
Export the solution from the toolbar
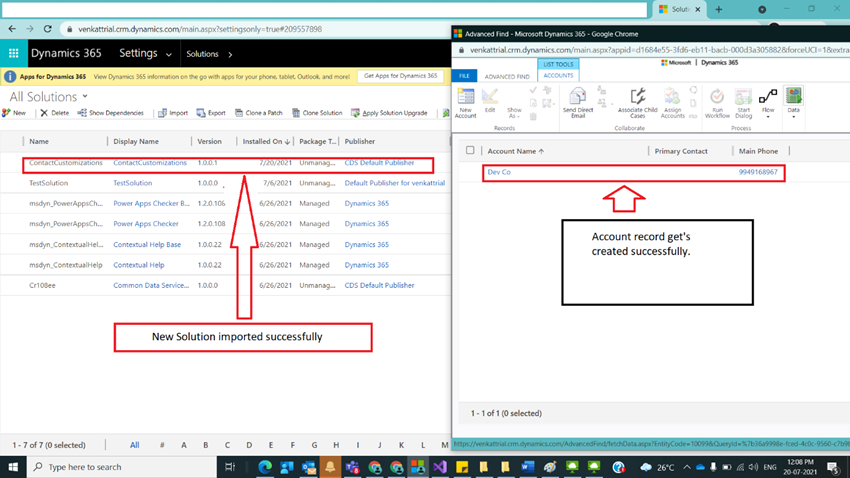[x=211, y=113]
